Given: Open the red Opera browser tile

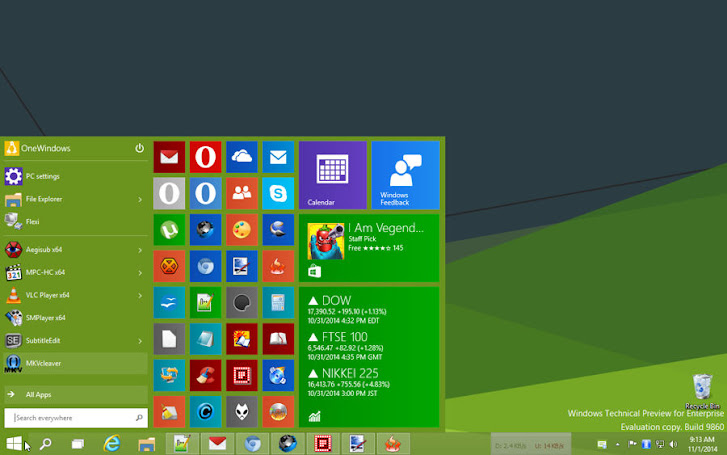Looking at the screenshot, I should click(205, 157).
